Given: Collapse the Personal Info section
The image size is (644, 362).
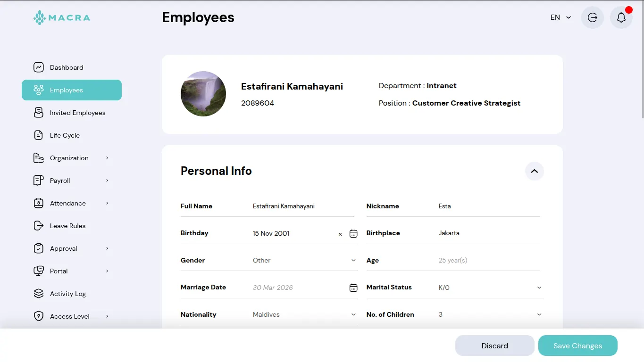Looking at the screenshot, I should pyautogui.click(x=534, y=171).
